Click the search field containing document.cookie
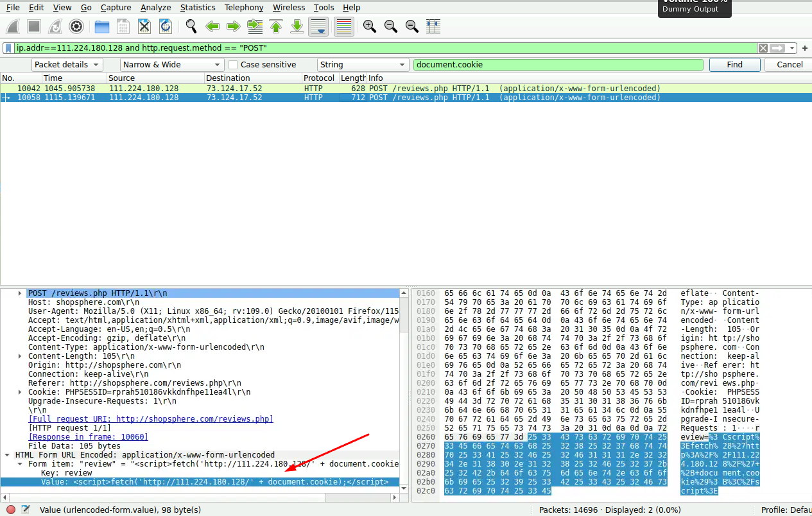Viewport: 812px width, 516px height. click(x=558, y=64)
